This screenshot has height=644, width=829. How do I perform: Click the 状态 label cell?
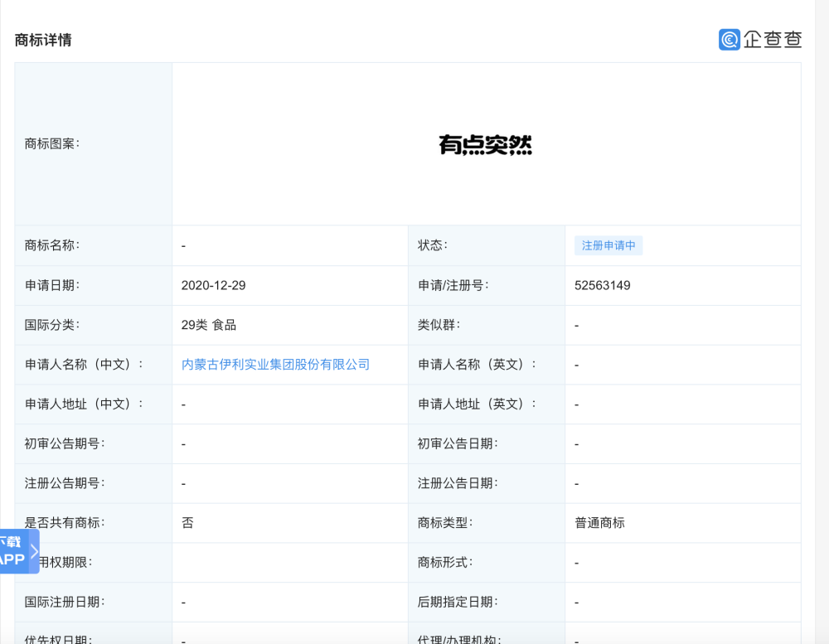(x=487, y=245)
